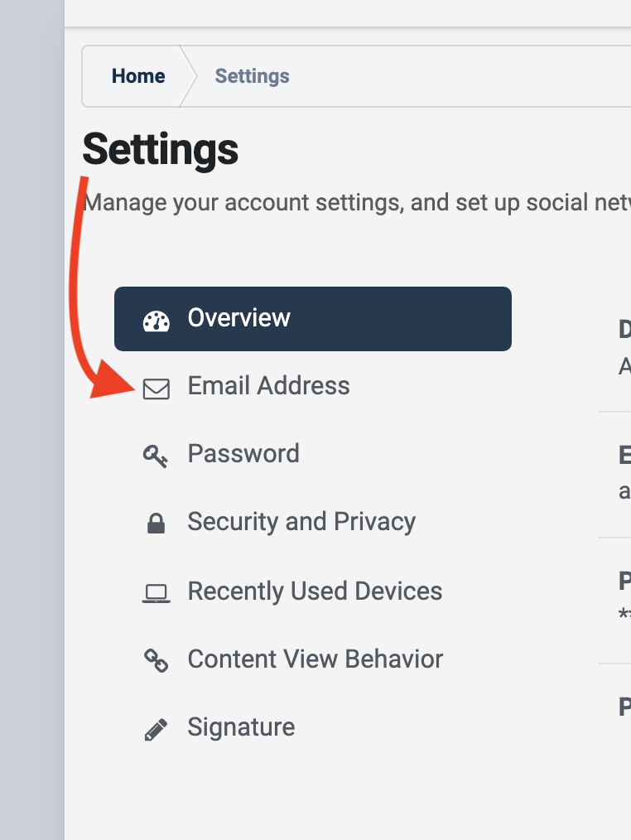Click the padlock icon for Security and Privacy
631x840 pixels.
157,522
